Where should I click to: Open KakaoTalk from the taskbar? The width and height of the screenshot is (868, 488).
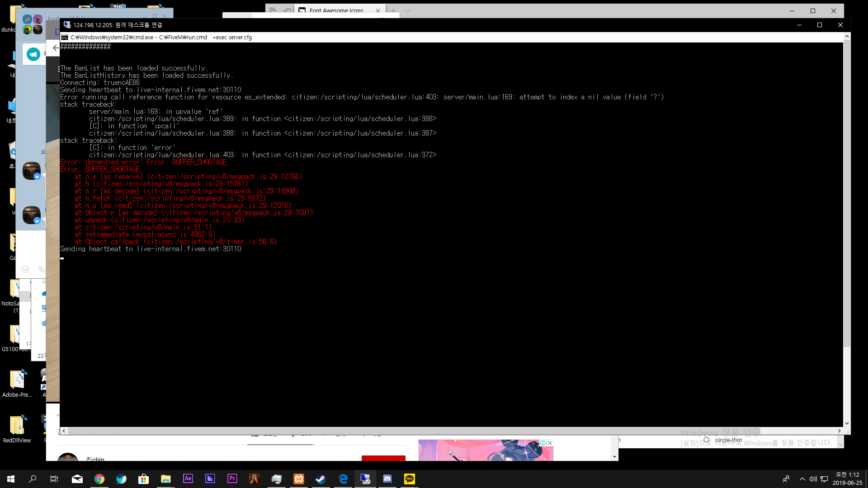coord(410,479)
